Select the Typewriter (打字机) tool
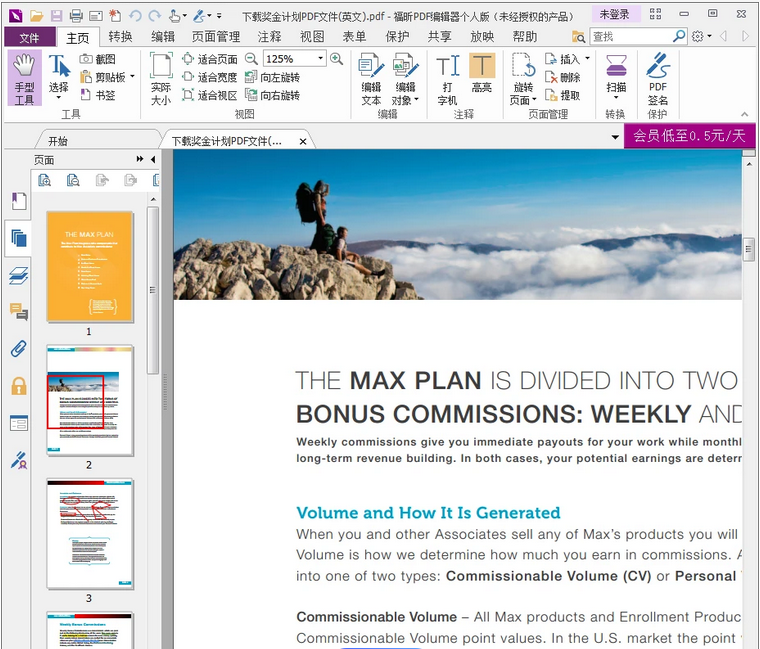Image resolution: width=760 pixels, height=649 pixels. pyautogui.click(x=447, y=79)
